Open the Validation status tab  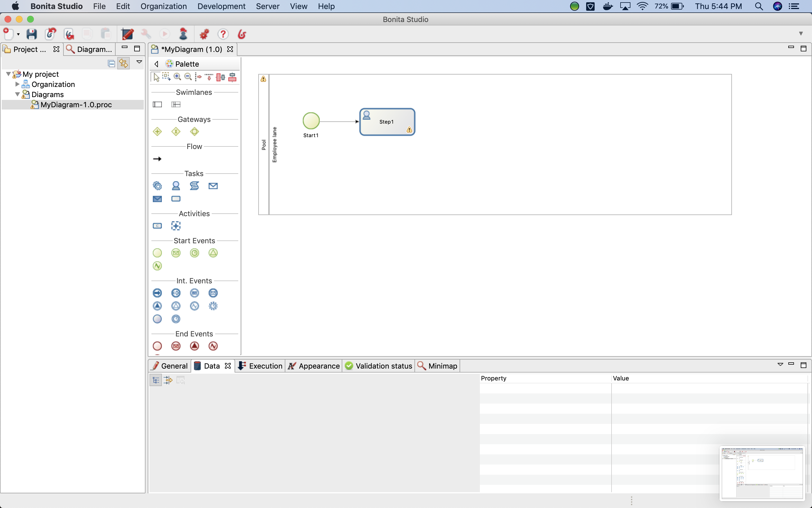pos(378,366)
